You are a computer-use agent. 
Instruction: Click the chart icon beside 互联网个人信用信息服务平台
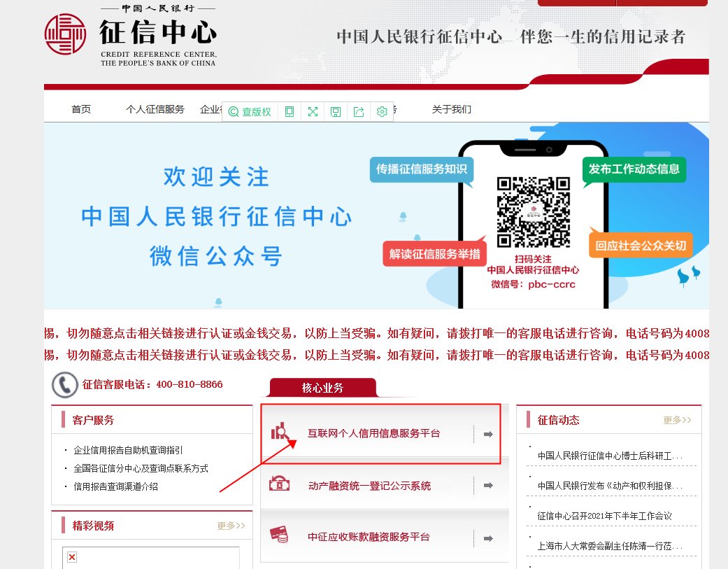[x=280, y=433]
